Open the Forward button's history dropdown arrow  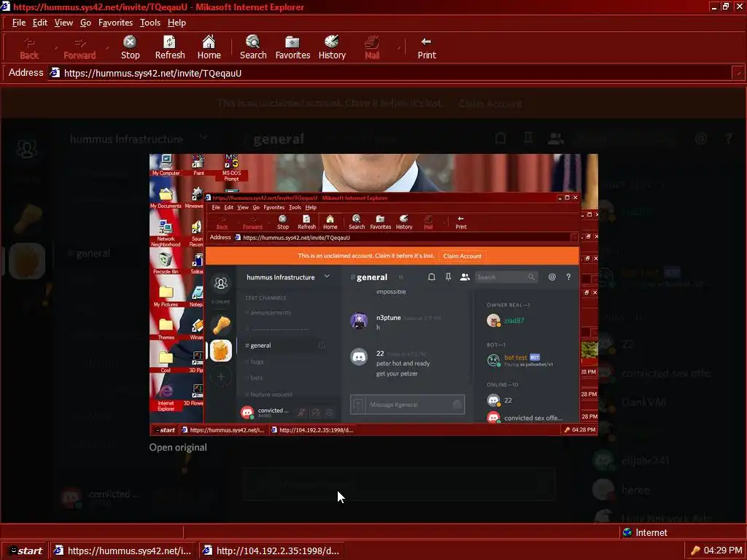pyautogui.click(x=107, y=47)
